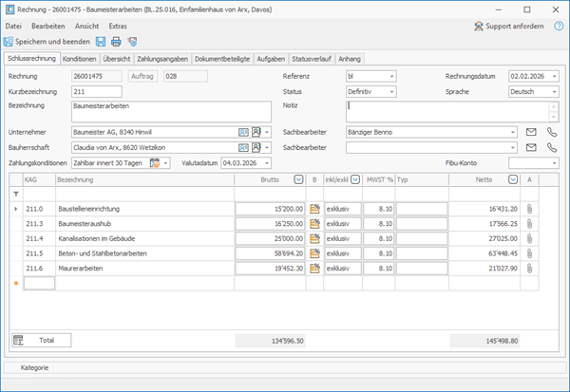Click the Total button
The height and width of the screenshot is (392, 570).
pos(42,341)
